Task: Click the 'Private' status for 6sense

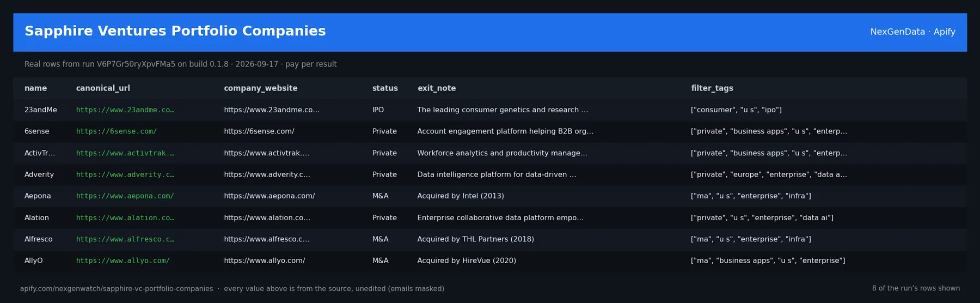Action: coord(384,131)
